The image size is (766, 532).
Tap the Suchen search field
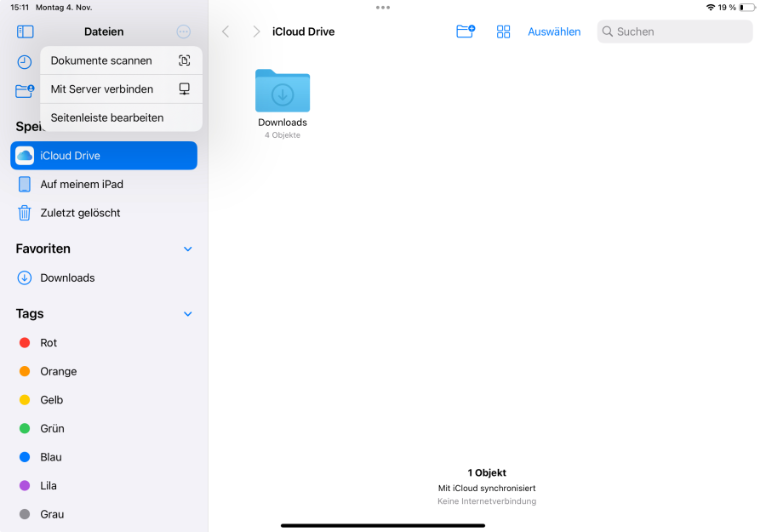point(675,31)
